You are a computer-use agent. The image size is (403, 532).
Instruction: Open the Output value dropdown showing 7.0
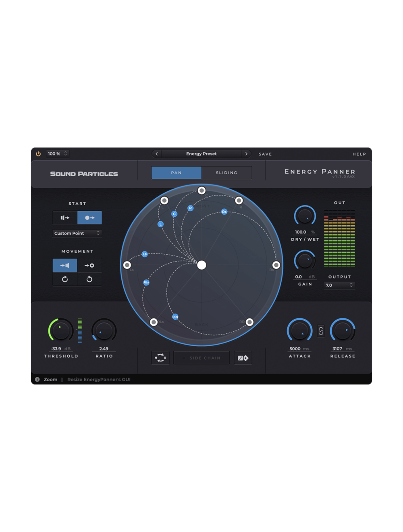339,285
